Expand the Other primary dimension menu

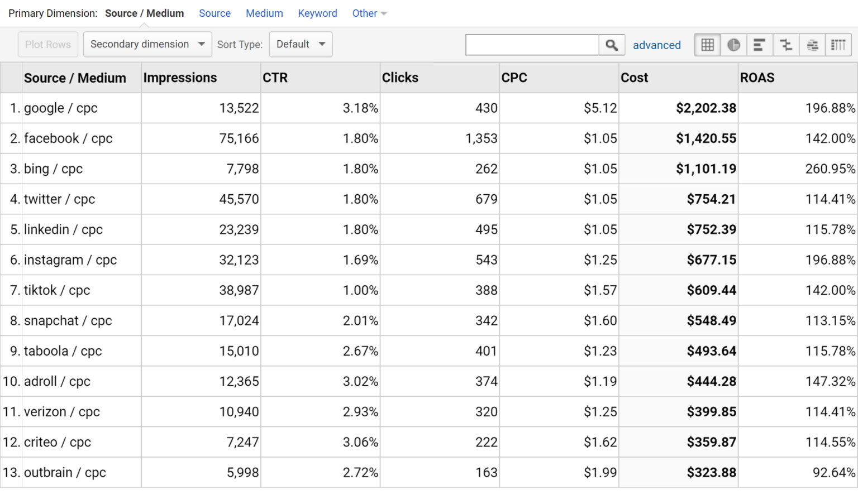[369, 13]
